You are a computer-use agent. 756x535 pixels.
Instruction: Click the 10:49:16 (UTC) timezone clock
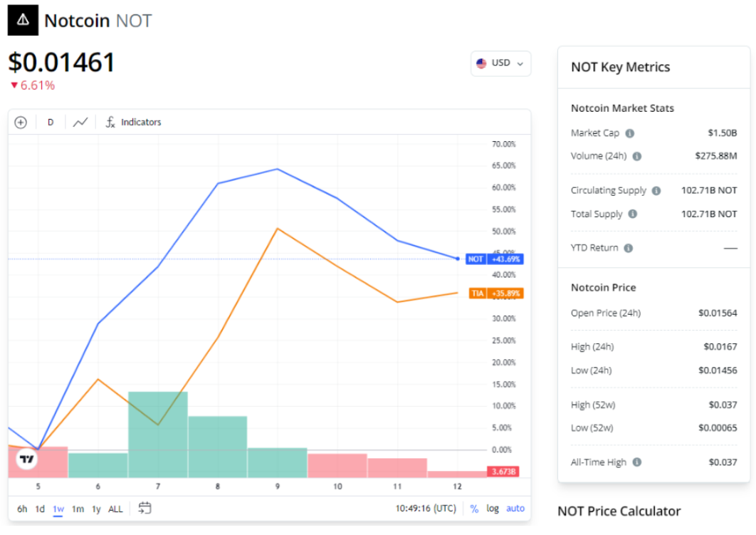[x=426, y=509]
